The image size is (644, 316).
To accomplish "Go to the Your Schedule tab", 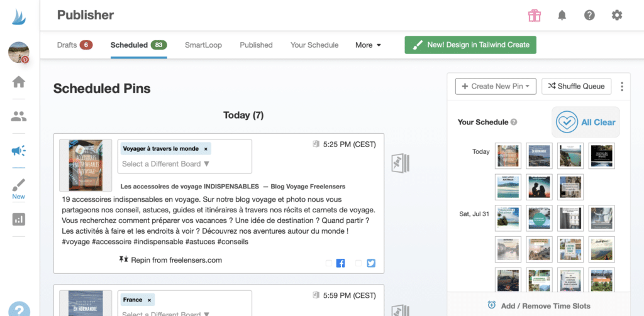I will coord(314,45).
